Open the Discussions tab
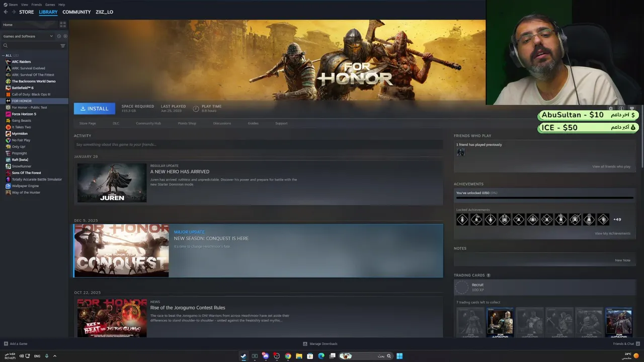The width and height of the screenshot is (644, 362). tap(222, 123)
